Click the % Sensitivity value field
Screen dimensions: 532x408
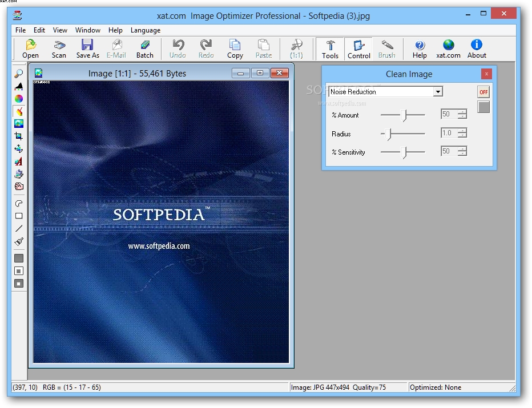pos(449,151)
